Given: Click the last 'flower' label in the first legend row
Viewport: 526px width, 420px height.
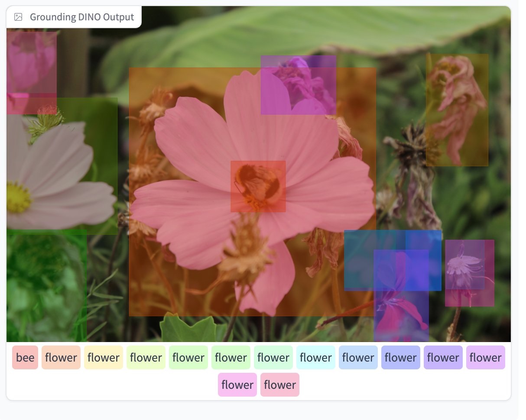Looking at the screenshot, I should point(486,358).
